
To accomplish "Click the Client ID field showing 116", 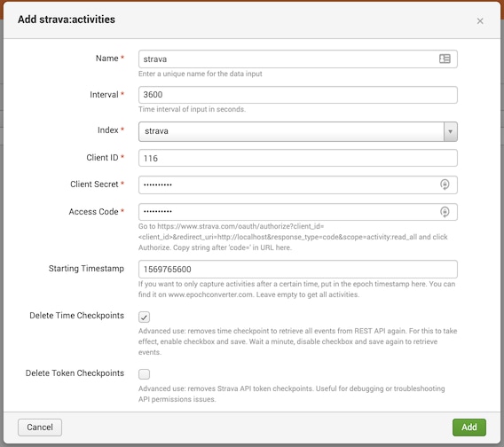I will [x=297, y=158].
